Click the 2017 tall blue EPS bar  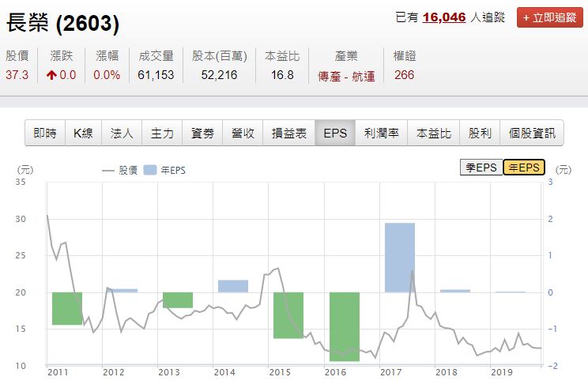[400, 258]
